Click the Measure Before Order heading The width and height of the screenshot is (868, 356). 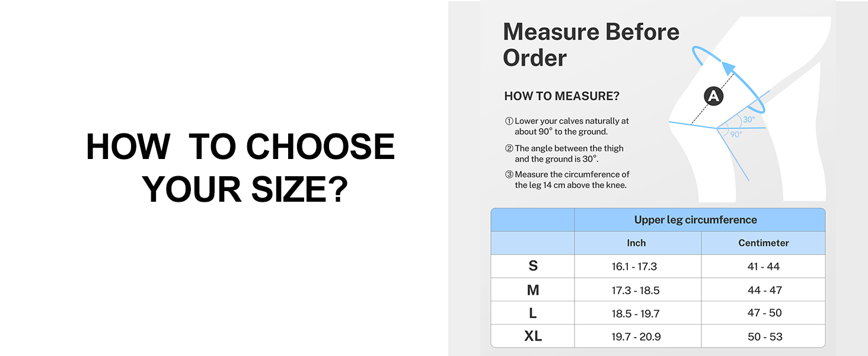click(x=591, y=44)
